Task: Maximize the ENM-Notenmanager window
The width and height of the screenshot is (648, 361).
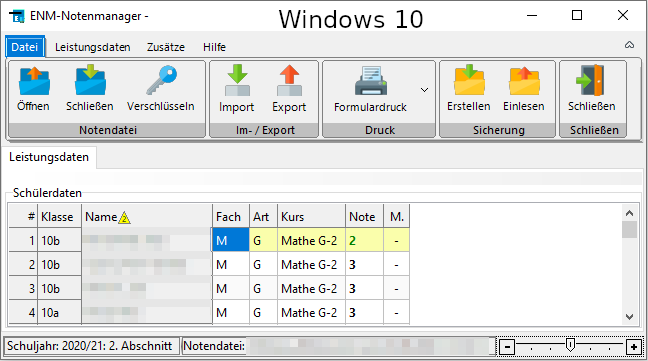Action: (x=577, y=16)
